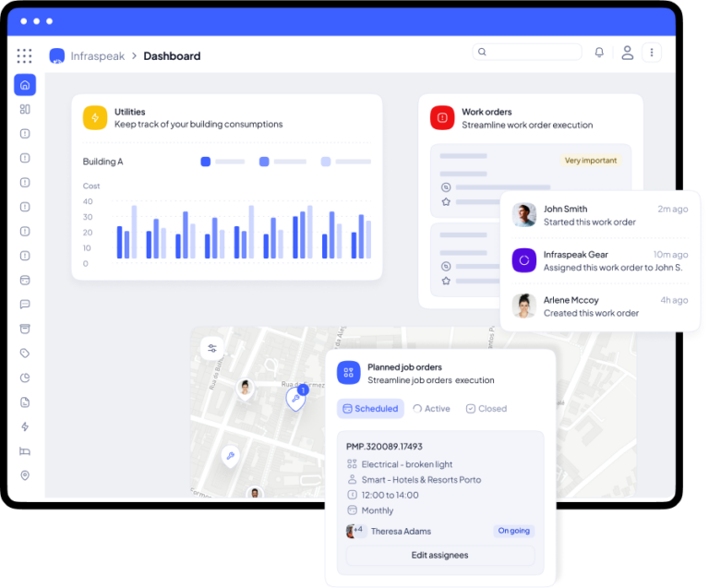The width and height of the screenshot is (709, 588).
Task: Click the Home icon in the sidebar
Action: pos(25,85)
